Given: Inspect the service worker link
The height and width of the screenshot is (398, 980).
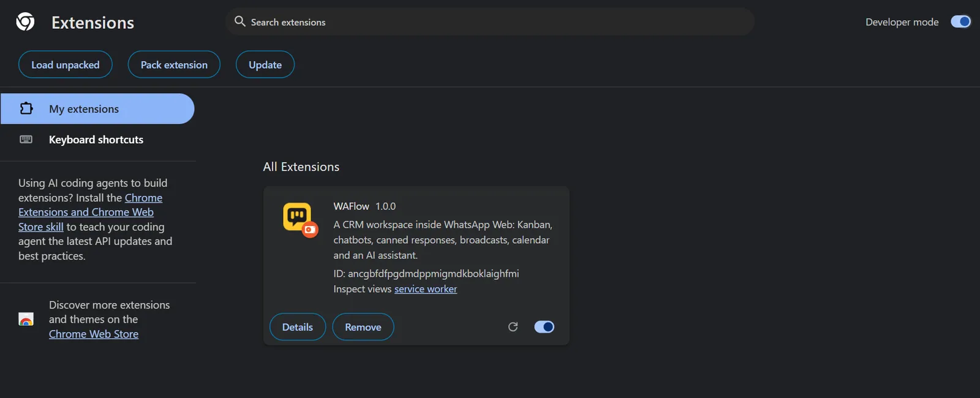Looking at the screenshot, I should coord(426,289).
